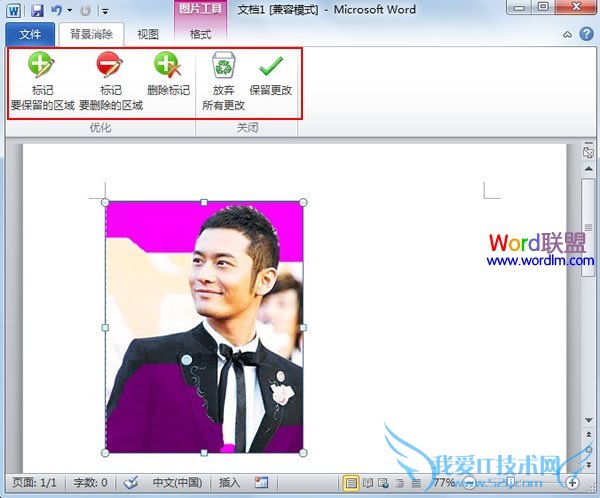Click the zoom in plus button
The width and height of the screenshot is (600, 498).
click(572, 483)
